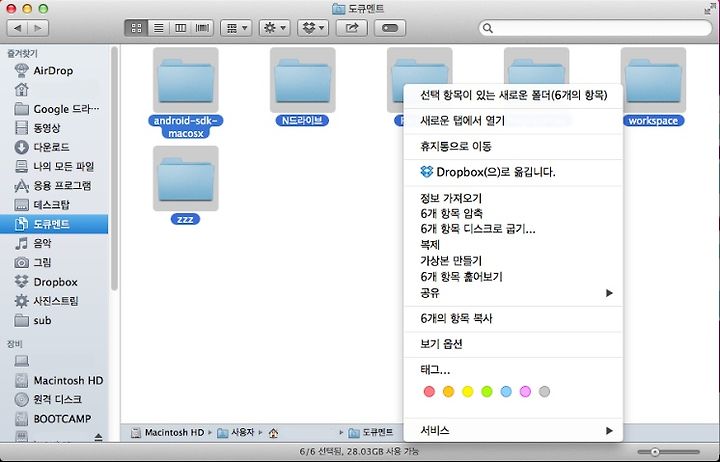This screenshot has width=720, height=462.
Task: Open 나의 모든 파일 in the sidebar
Action: click(x=54, y=166)
